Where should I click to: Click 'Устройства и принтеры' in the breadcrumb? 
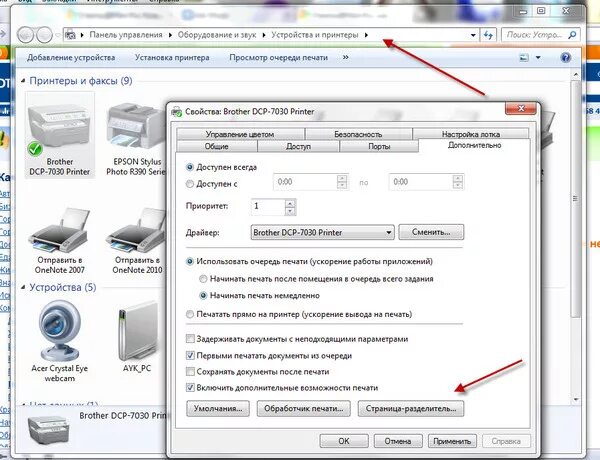coord(315,35)
